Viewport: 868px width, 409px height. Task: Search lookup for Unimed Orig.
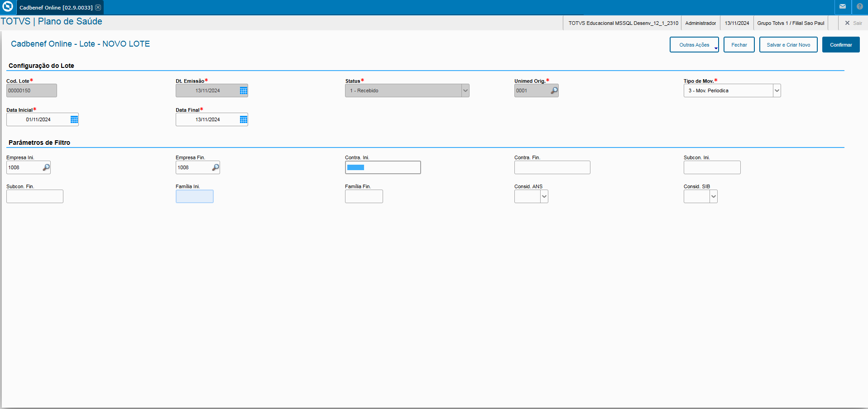click(554, 90)
